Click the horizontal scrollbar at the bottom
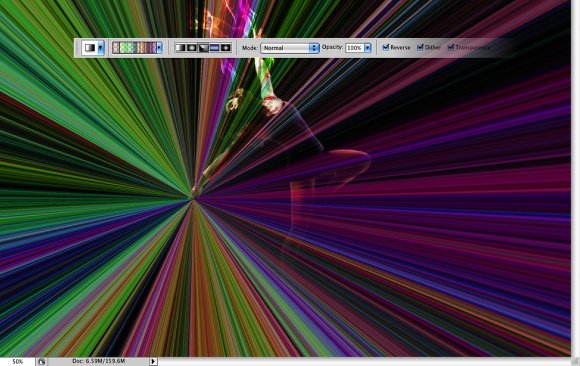The height and width of the screenshot is (366, 580). [364, 362]
